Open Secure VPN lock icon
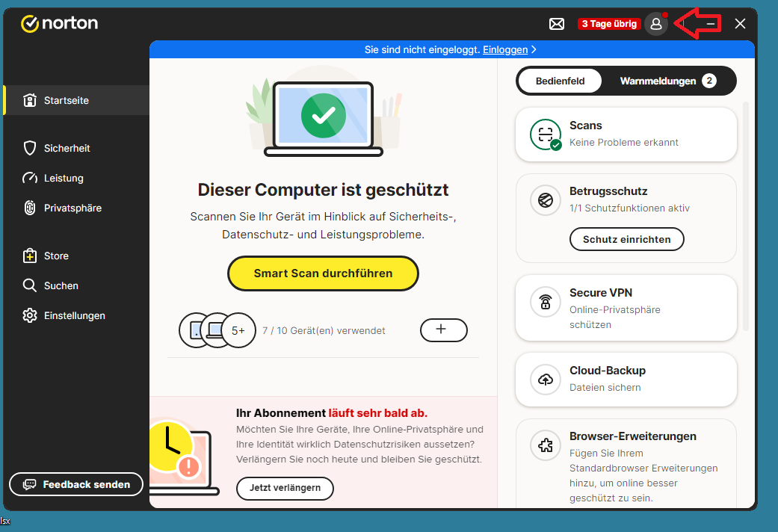 [x=546, y=302]
